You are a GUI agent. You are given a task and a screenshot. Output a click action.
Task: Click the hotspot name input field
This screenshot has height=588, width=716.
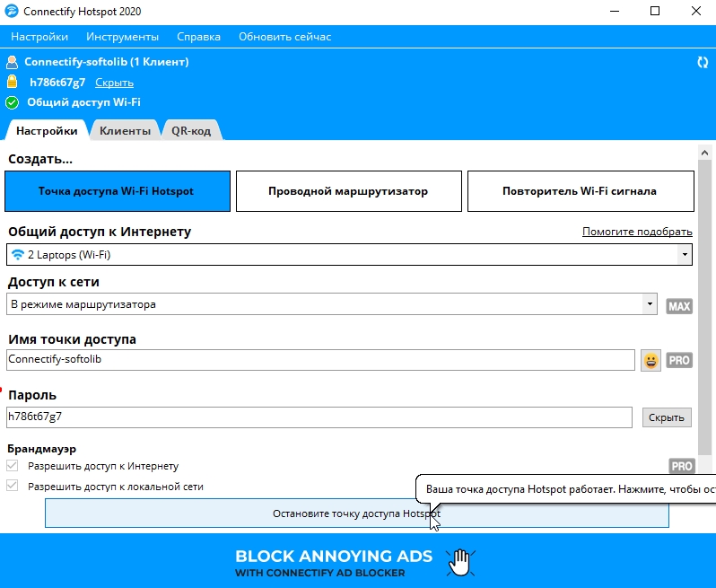click(320, 360)
